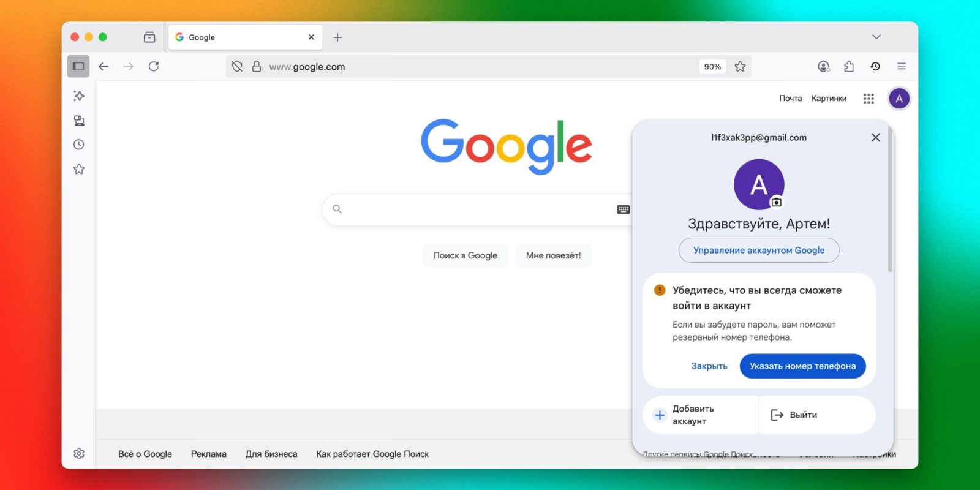Click Указать номер телефона button
980x490 pixels.
802,366
